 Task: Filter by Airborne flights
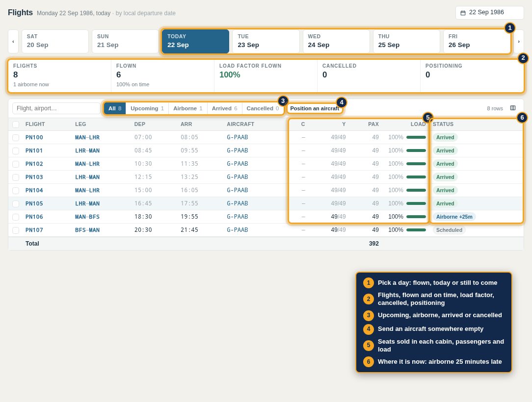click(188, 108)
